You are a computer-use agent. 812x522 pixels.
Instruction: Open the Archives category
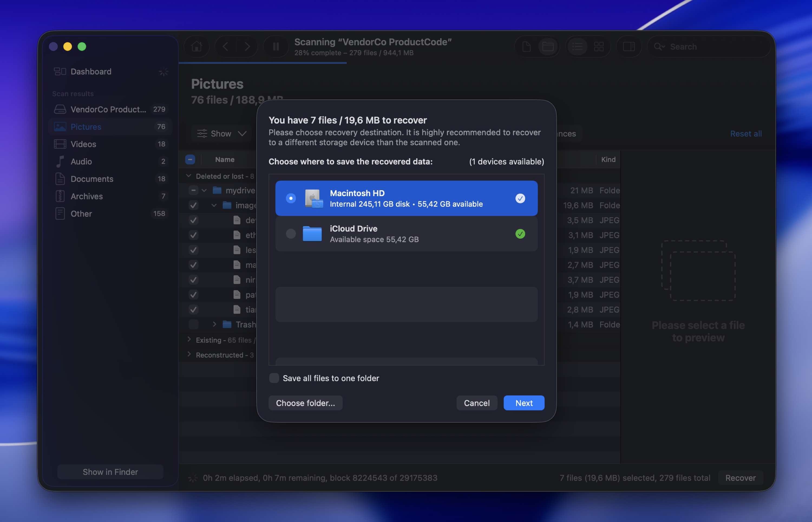111,196
